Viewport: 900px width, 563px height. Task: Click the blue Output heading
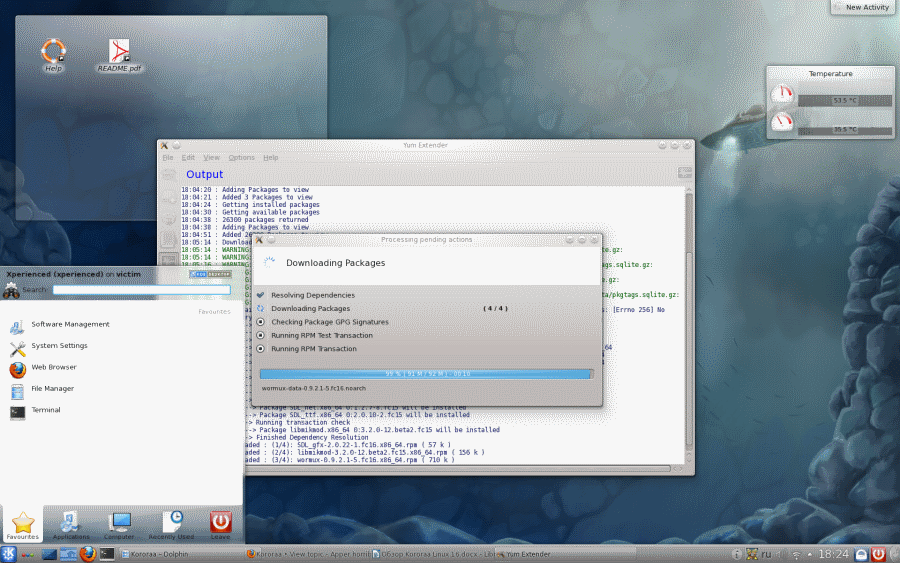[204, 174]
